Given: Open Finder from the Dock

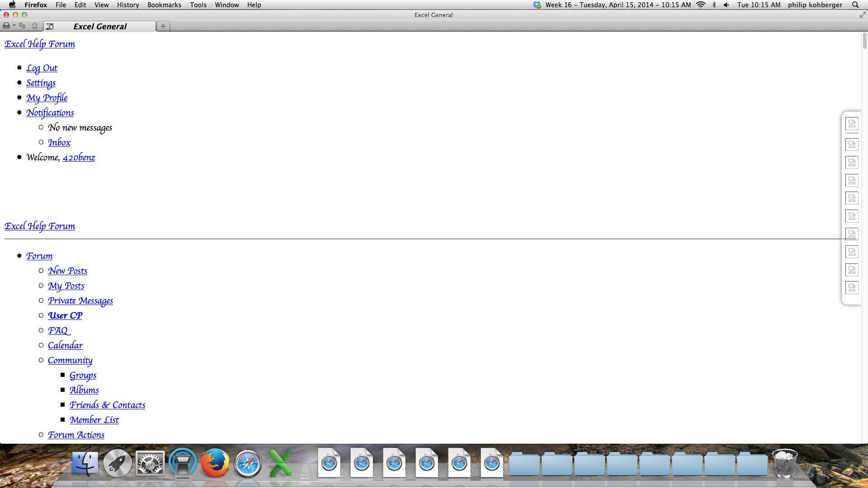Looking at the screenshot, I should point(85,463).
